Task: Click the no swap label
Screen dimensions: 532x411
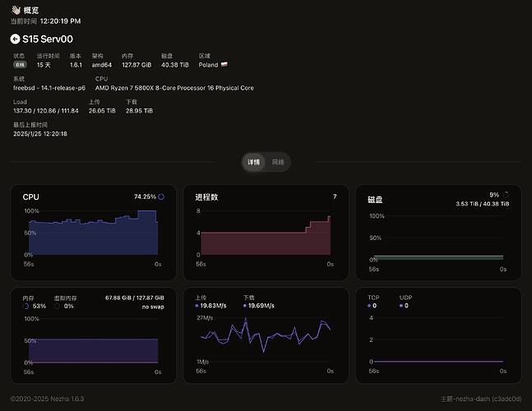Action: click(153, 307)
